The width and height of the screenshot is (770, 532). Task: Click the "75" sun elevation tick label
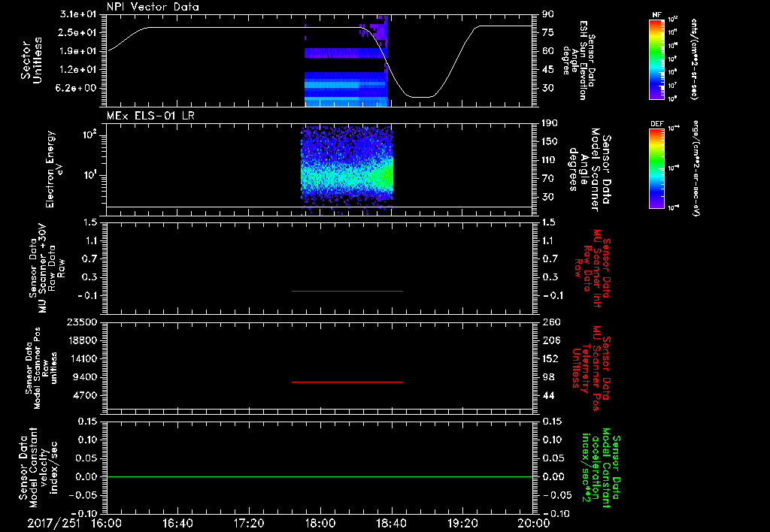[x=548, y=32]
